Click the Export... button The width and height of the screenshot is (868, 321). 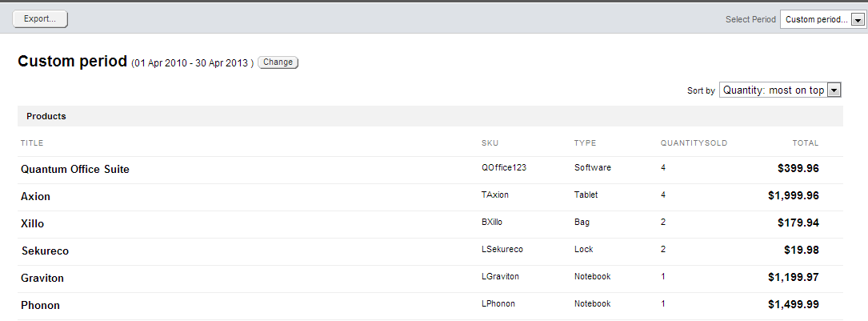(40, 19)
